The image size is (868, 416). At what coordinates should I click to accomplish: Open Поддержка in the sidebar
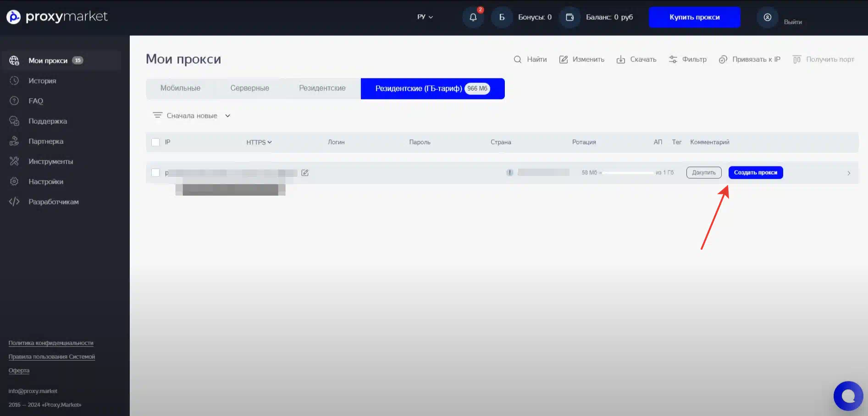coord(48,121)
